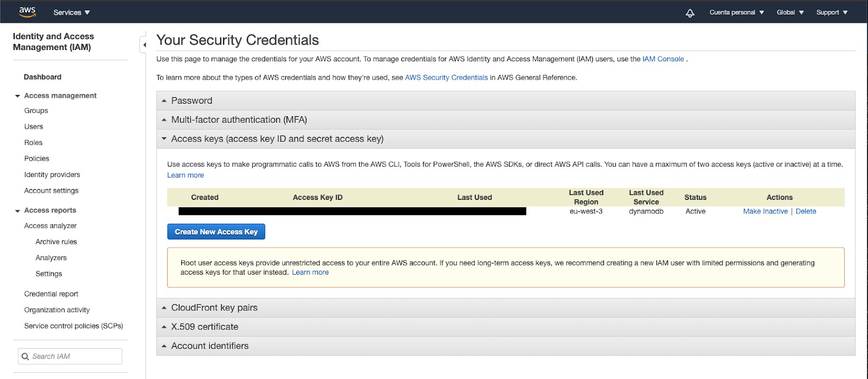Expand the X.509 certificate section
868x379 pixels.
pos(506,326)
